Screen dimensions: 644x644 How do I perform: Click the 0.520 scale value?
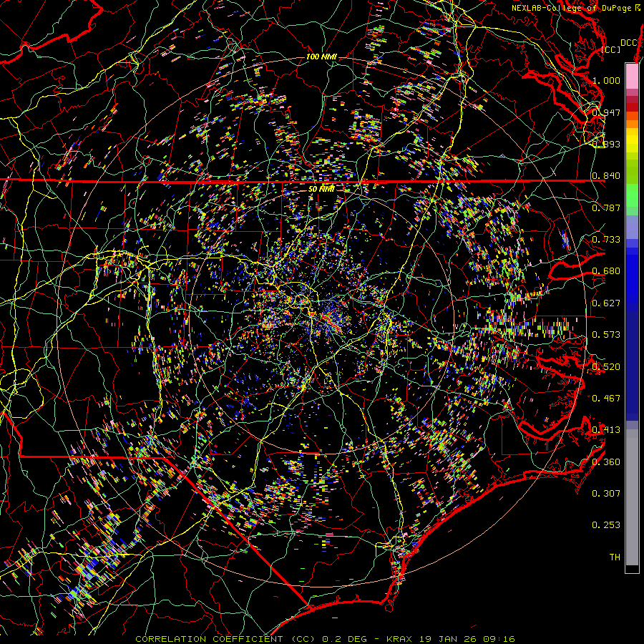pyautogui.click(x=606, y=367)
